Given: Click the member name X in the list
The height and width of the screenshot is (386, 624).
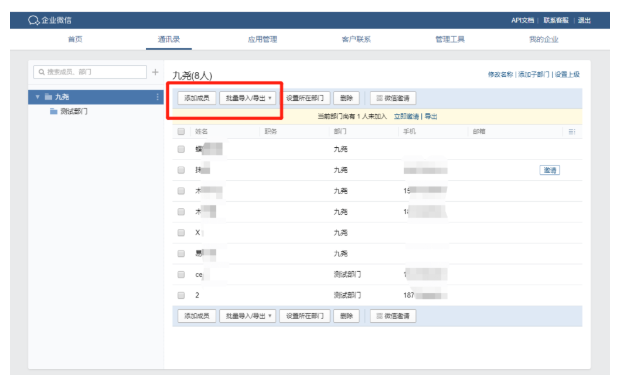Looking at the screenshot, I should coord(197,232).
